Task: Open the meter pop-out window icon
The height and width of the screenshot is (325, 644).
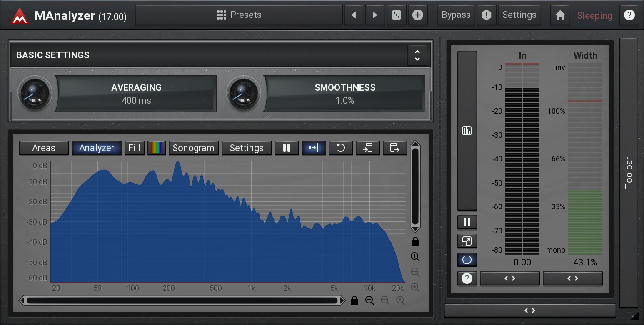Action: pos(467,241)
